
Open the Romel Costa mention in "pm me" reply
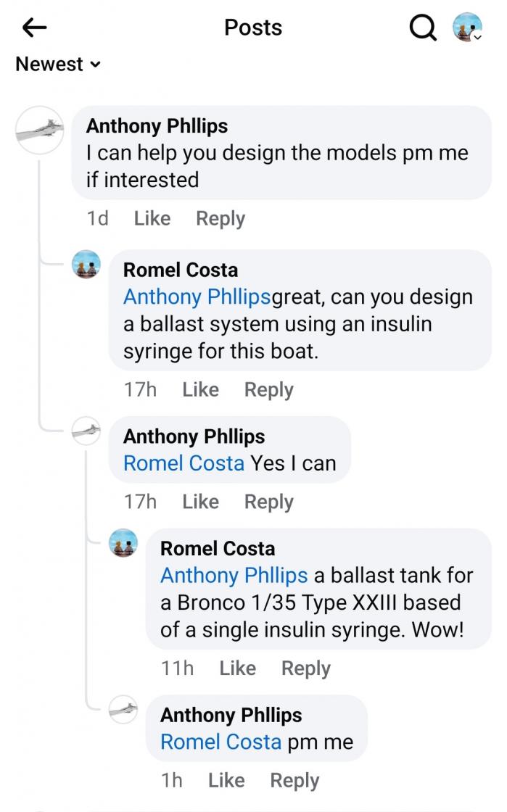220,742
